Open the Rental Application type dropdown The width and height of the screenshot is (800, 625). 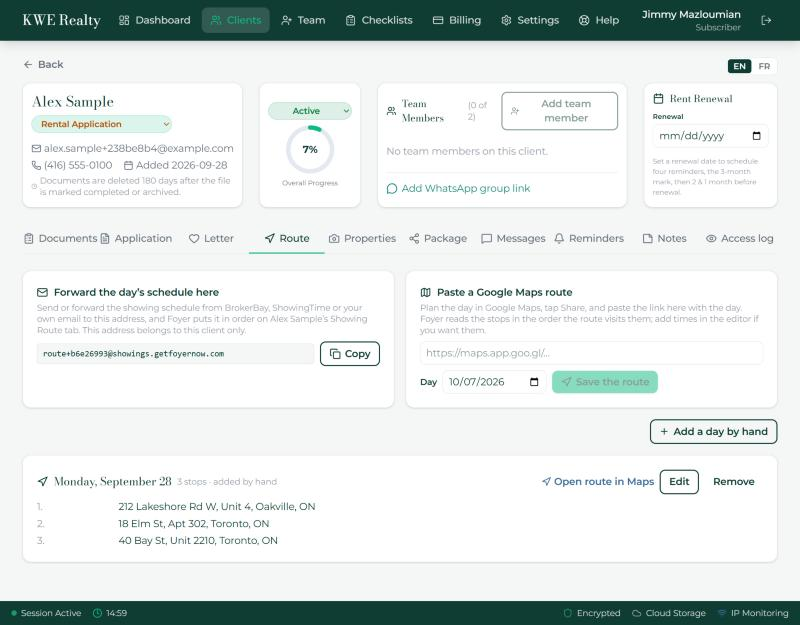pos(102,124)
